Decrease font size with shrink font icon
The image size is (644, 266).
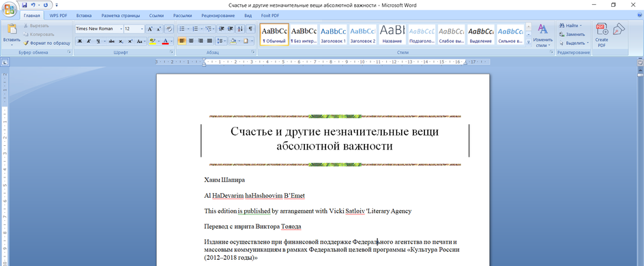(x=158, y=29)
